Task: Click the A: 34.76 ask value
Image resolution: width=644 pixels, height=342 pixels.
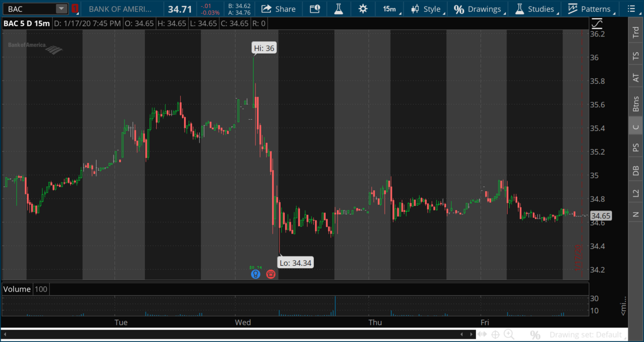Action: click(x=239, y=12)
